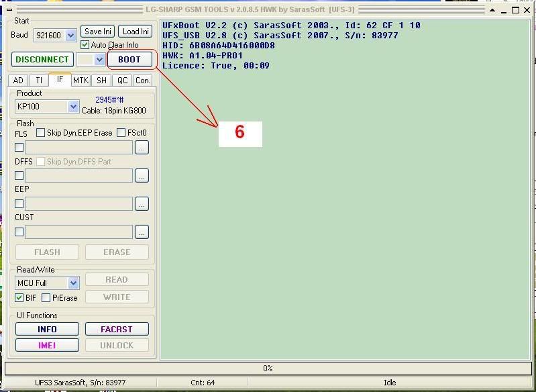Screen dimensions: 536x392
Task: Click the Load Ini button
Action: pyautogui.click(x=136, y=32)
